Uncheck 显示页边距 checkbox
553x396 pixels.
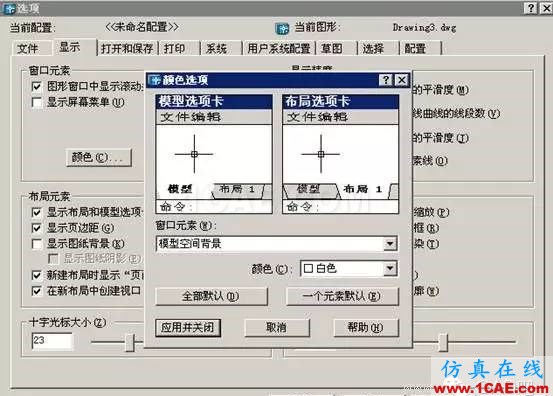pos(37,228)
